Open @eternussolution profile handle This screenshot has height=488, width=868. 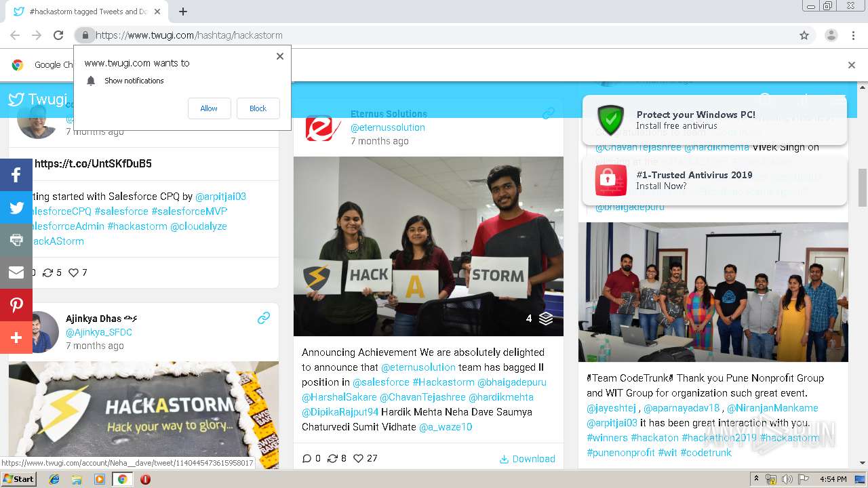pos(388,127)
